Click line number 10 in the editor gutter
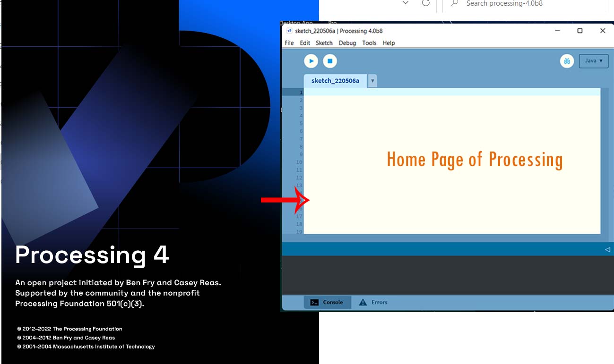The height and width of the screenshot is (364, 614). coord(299,162)
